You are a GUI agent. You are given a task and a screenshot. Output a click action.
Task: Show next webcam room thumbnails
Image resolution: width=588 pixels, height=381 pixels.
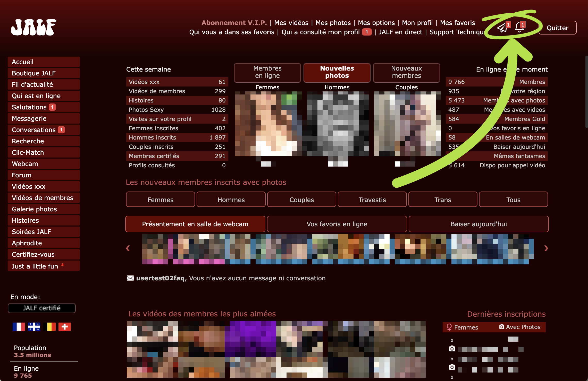(546, 248)
